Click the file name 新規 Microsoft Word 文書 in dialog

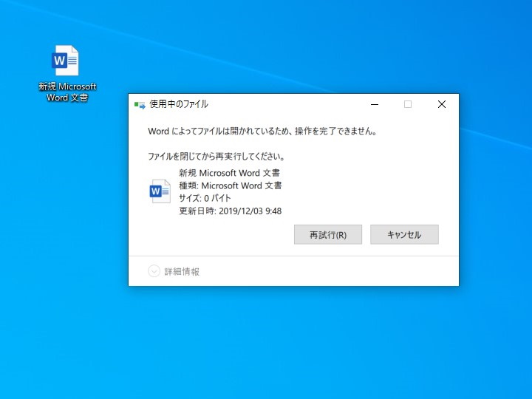[x=229, y=173]
